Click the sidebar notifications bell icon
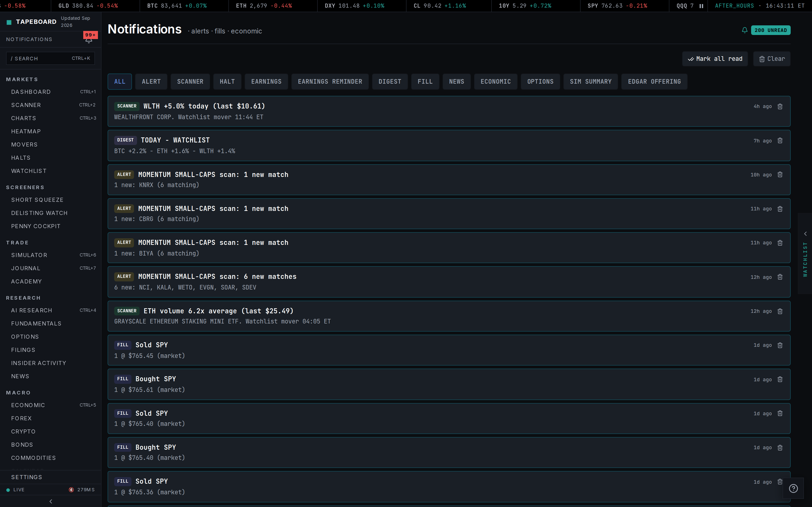The image size is (812, 507). click(89, 40)
